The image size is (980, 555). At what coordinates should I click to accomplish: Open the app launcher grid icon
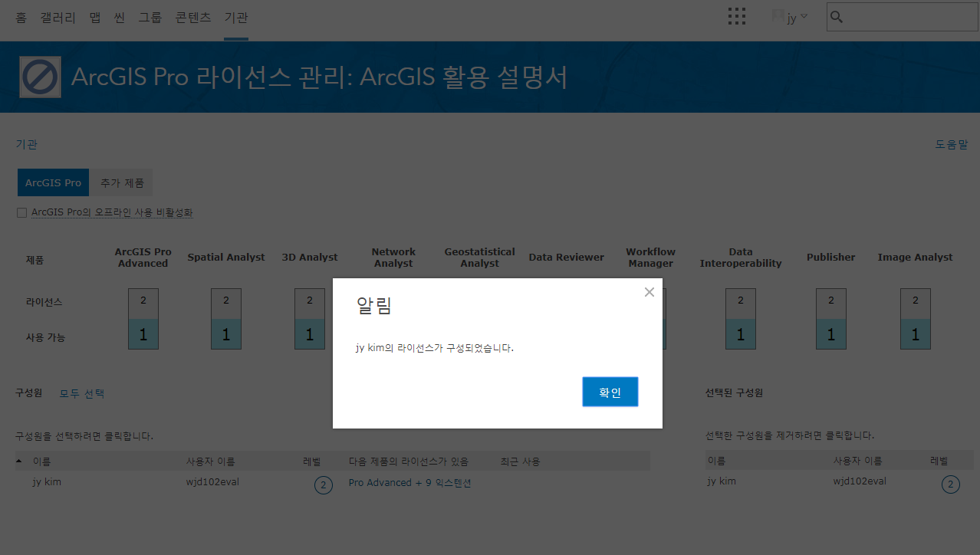tap(736, 17)
